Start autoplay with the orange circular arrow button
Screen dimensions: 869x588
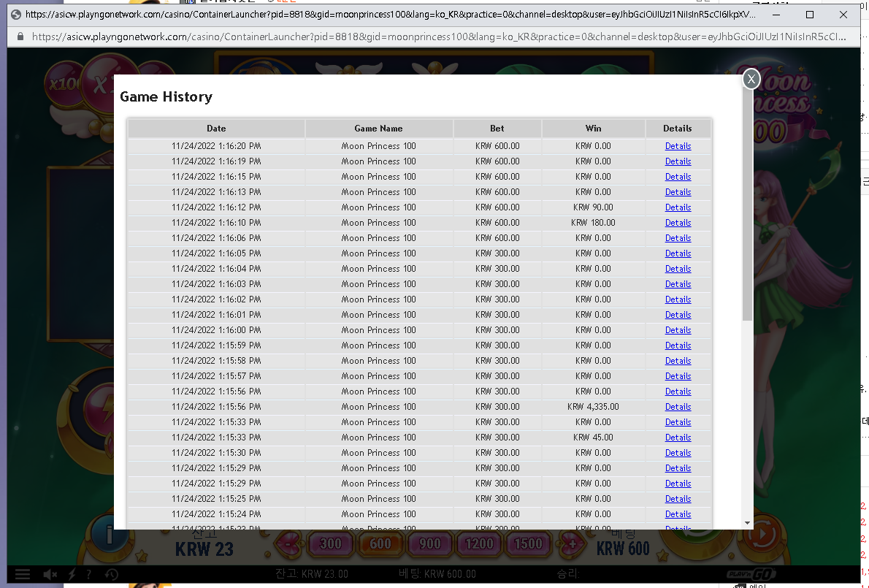(x=764, y=535)
